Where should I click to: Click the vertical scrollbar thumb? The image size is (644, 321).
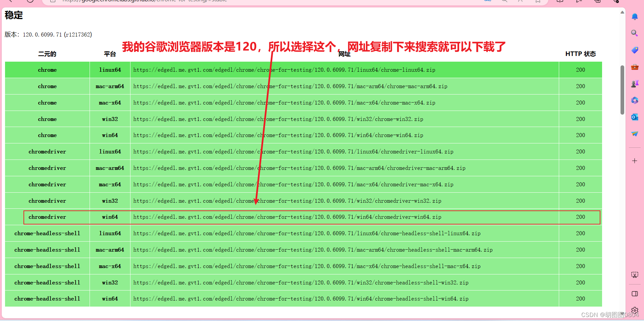coord(622,90)
